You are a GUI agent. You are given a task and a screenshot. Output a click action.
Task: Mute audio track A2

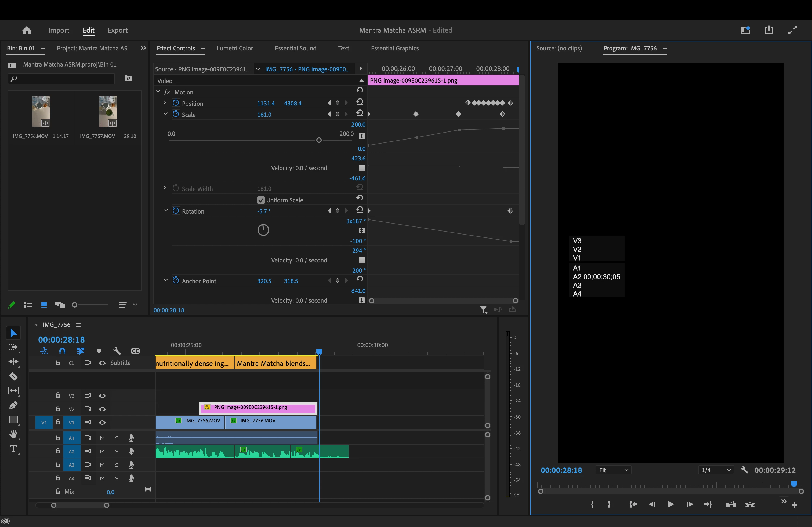click(102, 451)
